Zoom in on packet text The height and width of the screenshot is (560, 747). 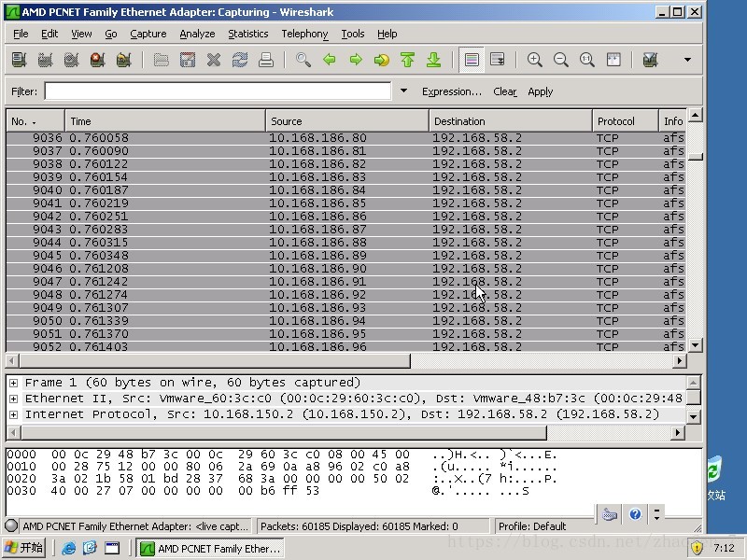click(x=534, y=60)
